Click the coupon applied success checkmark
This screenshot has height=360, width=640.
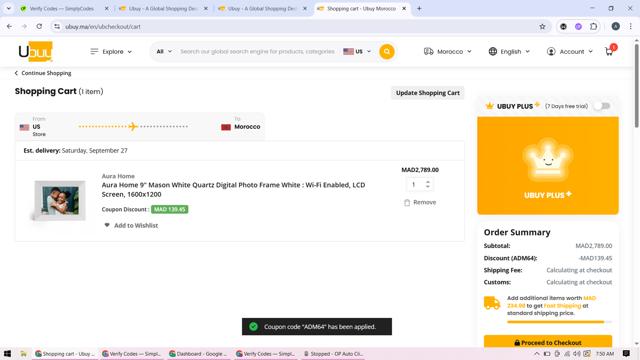253,327
